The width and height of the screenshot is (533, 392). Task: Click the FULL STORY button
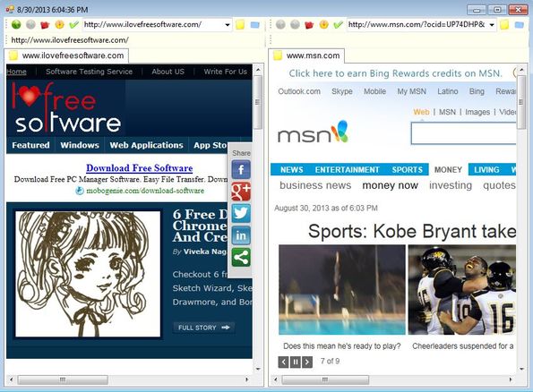coord(203,328)
